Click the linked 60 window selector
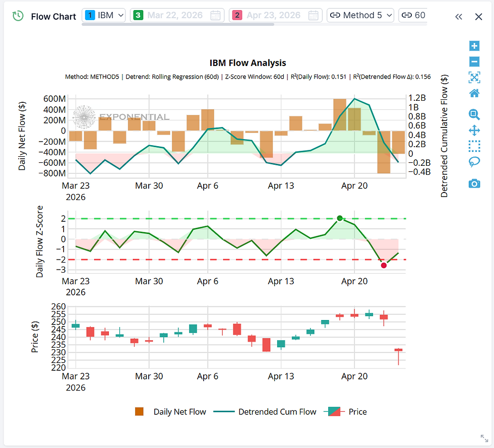The width and height of the screenshot is (494, 448). click(x=413, y=15)
